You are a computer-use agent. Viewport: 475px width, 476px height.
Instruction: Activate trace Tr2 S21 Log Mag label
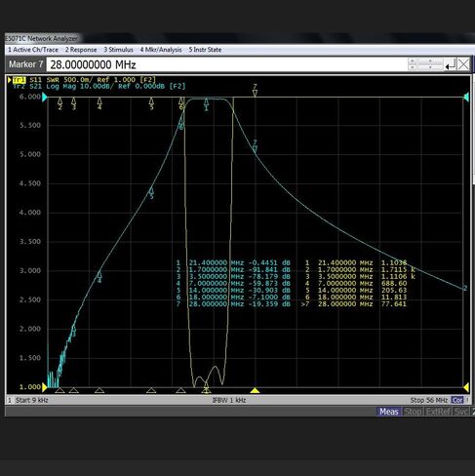point(99,86)
